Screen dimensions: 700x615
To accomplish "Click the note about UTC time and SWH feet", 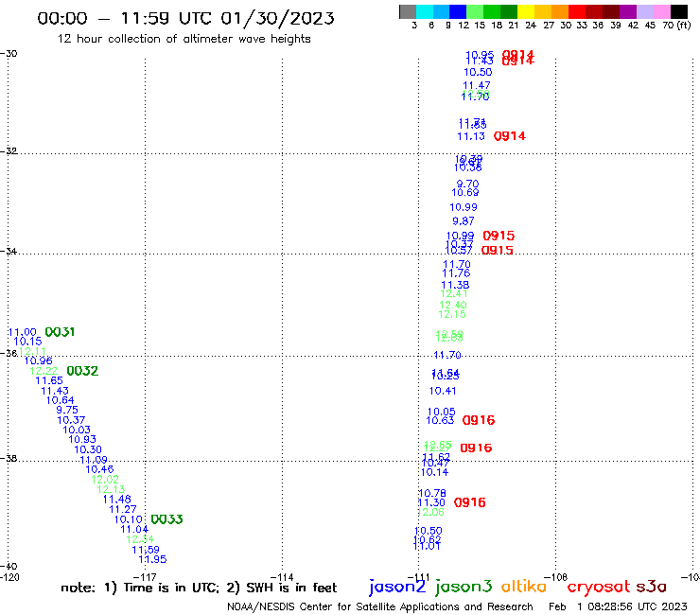I will tap(199, 588).
